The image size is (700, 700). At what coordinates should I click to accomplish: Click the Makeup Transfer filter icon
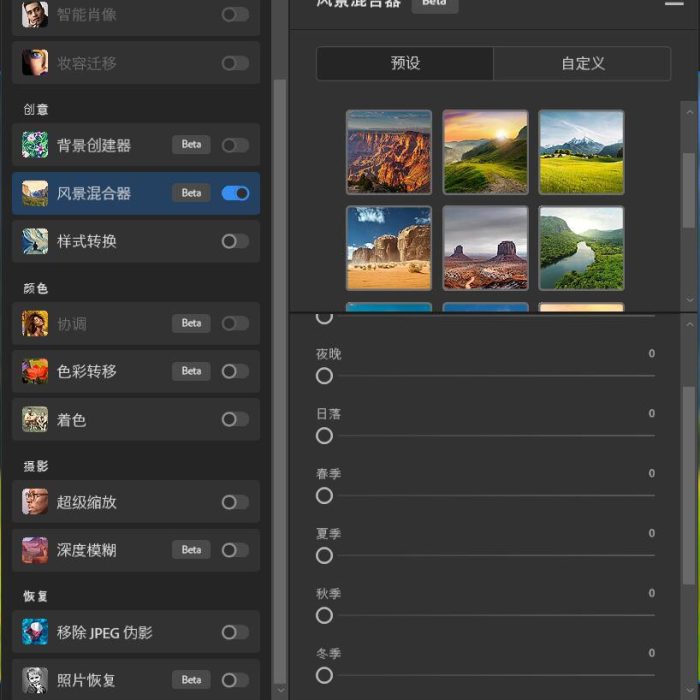(x=35, y=62)
